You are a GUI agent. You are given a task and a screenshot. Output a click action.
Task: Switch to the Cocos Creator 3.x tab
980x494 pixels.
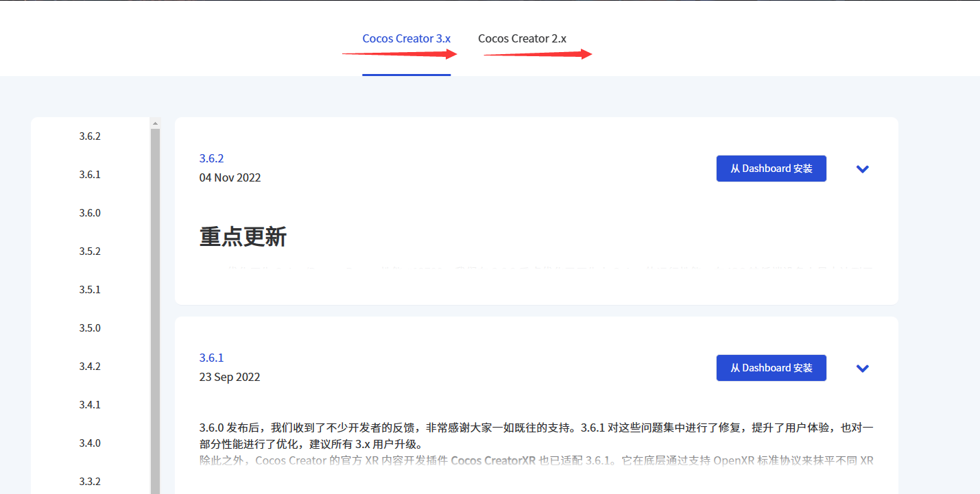(406, 38)
